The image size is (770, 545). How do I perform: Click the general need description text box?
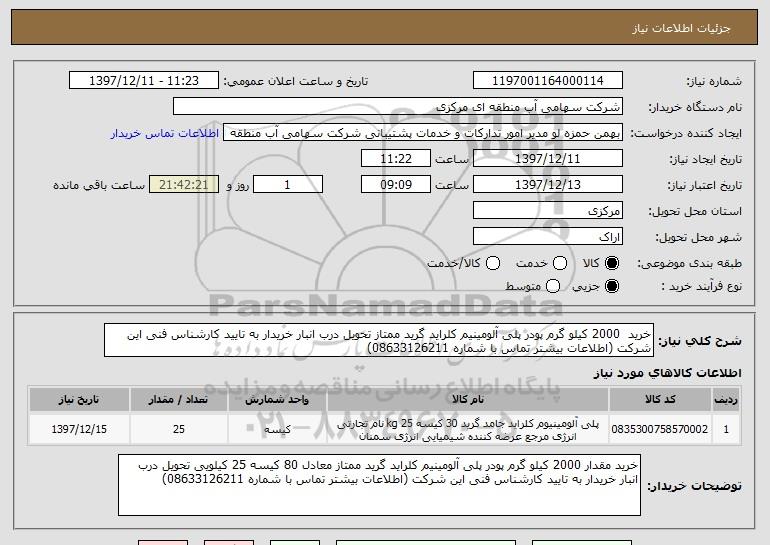pos(379,340)
